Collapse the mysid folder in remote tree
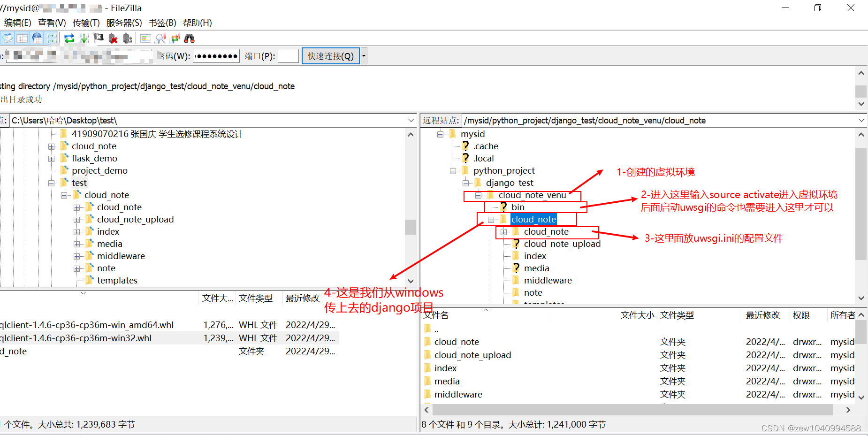Screen dimensions: 868x436 click(440, 134)
